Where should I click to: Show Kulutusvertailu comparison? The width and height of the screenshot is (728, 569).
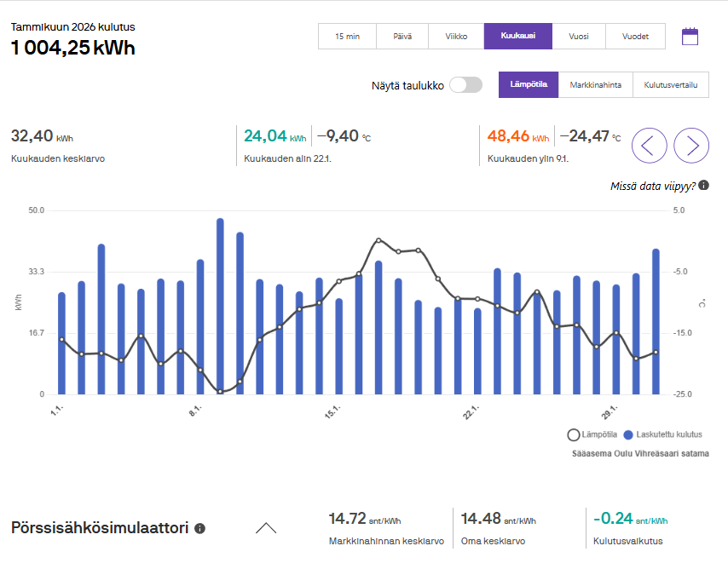tap(671, 85)
